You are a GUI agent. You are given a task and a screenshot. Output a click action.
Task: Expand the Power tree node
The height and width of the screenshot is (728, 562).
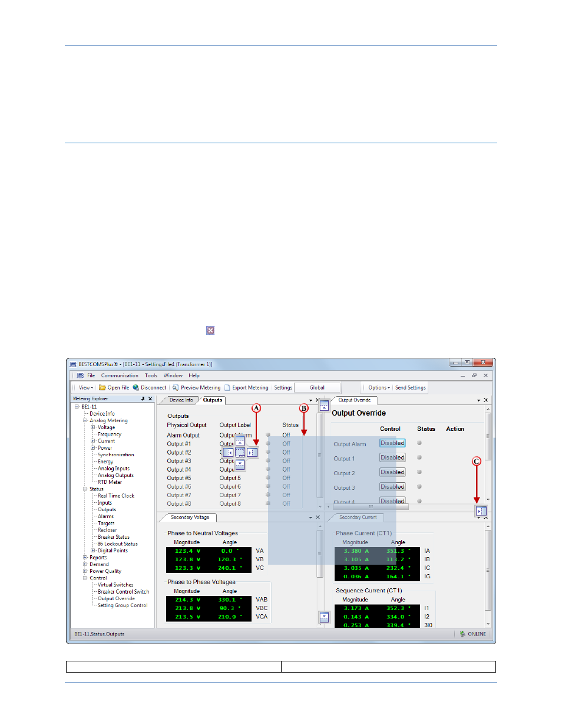pos(93,448)
